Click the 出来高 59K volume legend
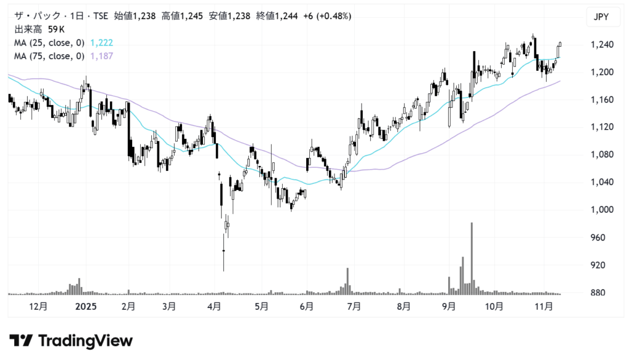The image size is (632, 364). tap(39, 30)
